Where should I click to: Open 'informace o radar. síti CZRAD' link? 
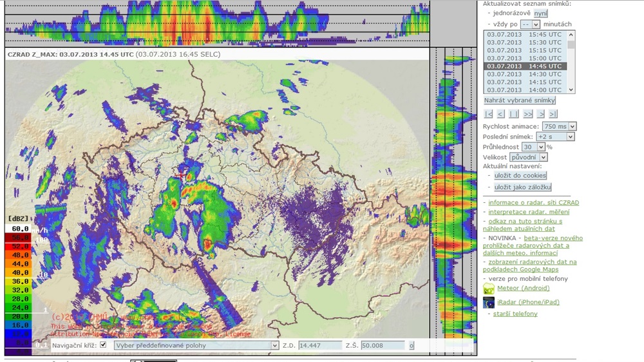point(533,202)
